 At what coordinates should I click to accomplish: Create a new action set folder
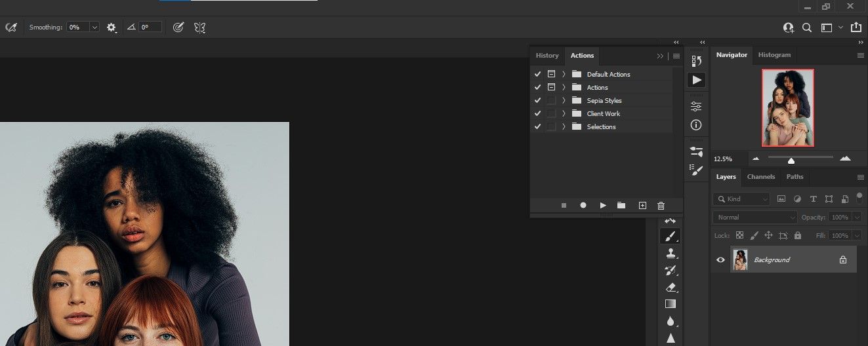pyautogui.click(x=621, y=205)
